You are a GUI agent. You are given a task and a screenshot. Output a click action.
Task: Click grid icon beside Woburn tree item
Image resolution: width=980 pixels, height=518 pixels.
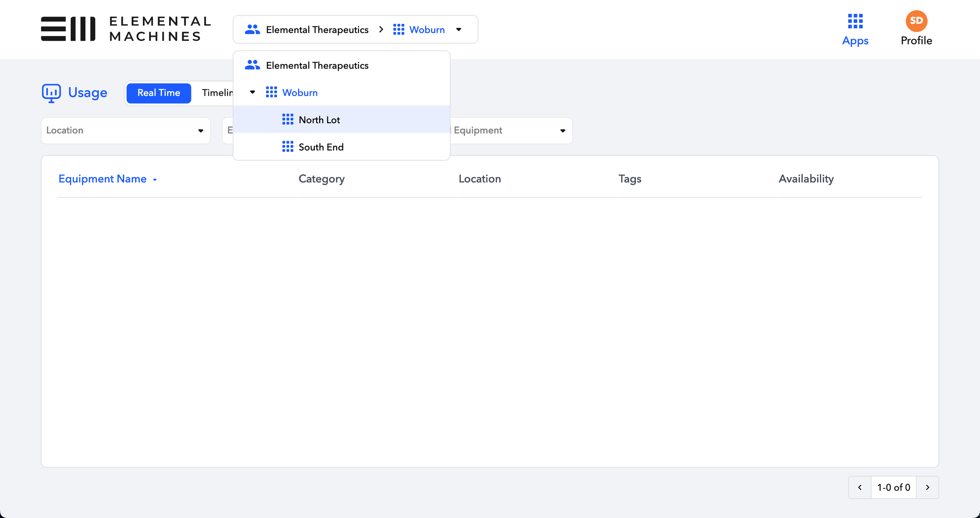(271, 92)
